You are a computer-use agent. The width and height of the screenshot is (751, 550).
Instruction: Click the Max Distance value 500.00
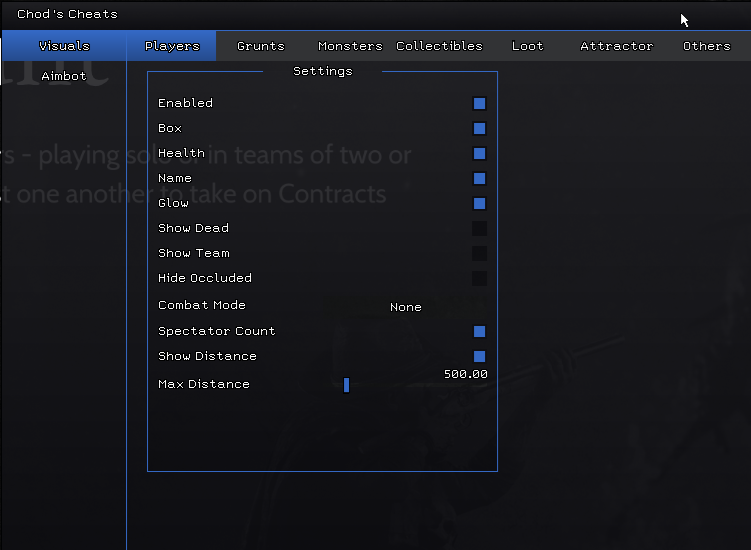pyautogui.click(x=466, y=374)
